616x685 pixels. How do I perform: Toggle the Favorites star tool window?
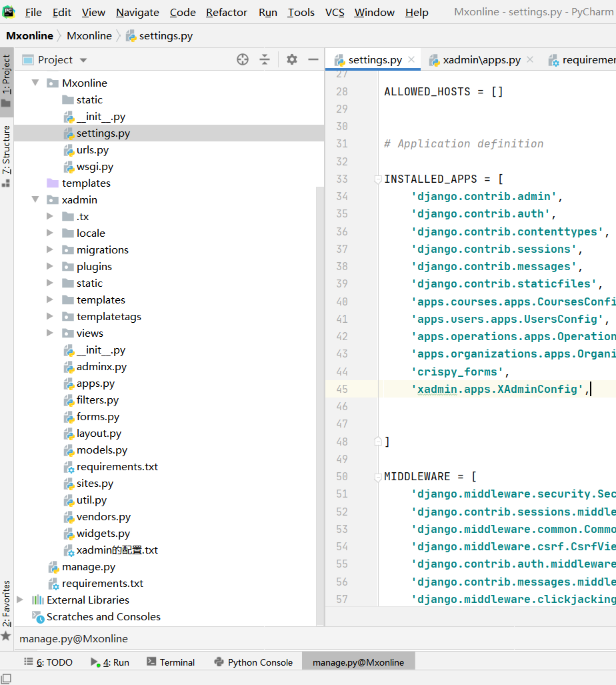(6, 636)
